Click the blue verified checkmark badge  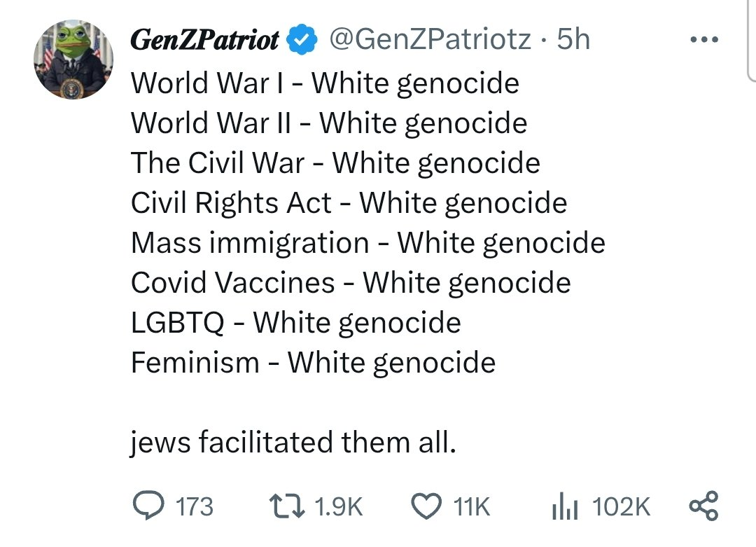(x=302, y=41)
